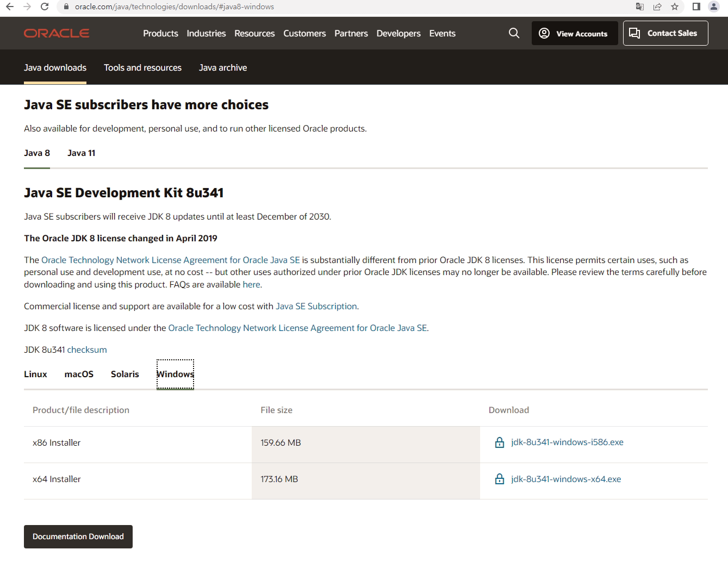Click the Oracle logo

57,33
